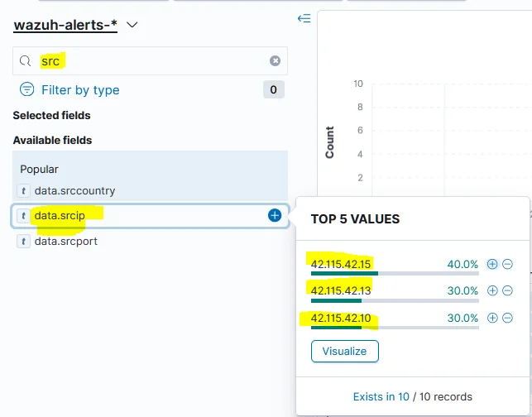Click the Popular section label

pos(39,169)
